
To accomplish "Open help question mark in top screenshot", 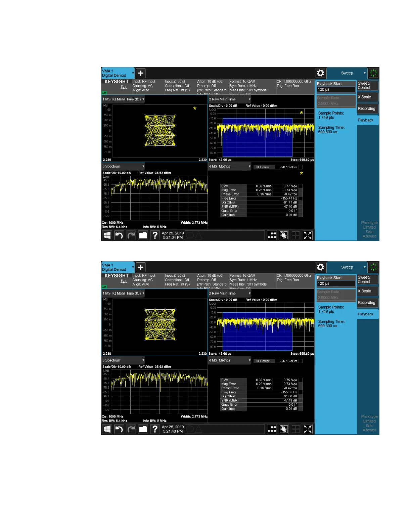I will 155,235.
